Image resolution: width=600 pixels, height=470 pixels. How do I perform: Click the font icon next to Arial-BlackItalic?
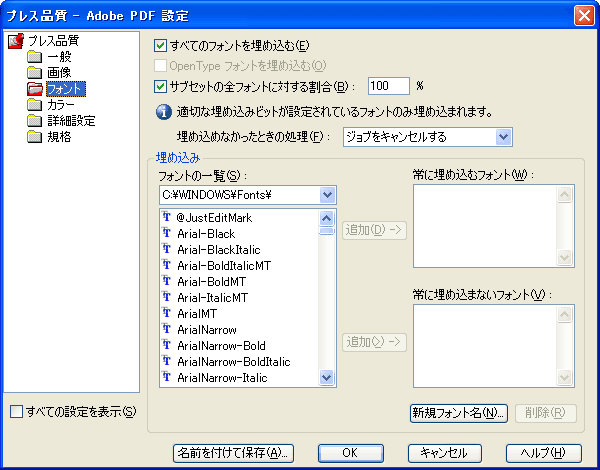coord(166,249)
